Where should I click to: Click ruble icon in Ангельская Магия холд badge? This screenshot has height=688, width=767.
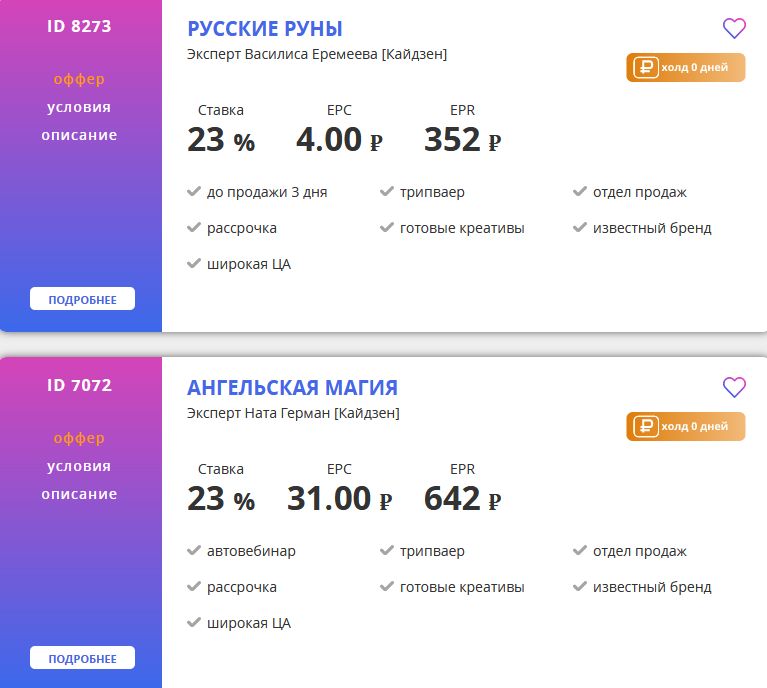click(646, 427)
